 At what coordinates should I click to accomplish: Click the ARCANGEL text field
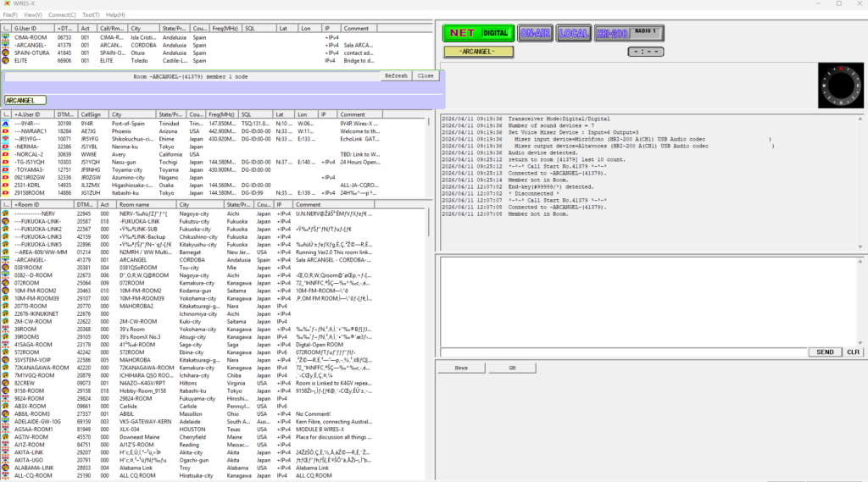[25, 100]
